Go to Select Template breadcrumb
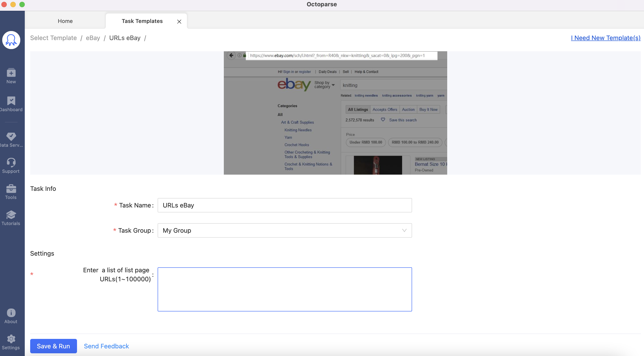This screenshot has height=356, width=644. pyautogui.click(x=53, y=38)
